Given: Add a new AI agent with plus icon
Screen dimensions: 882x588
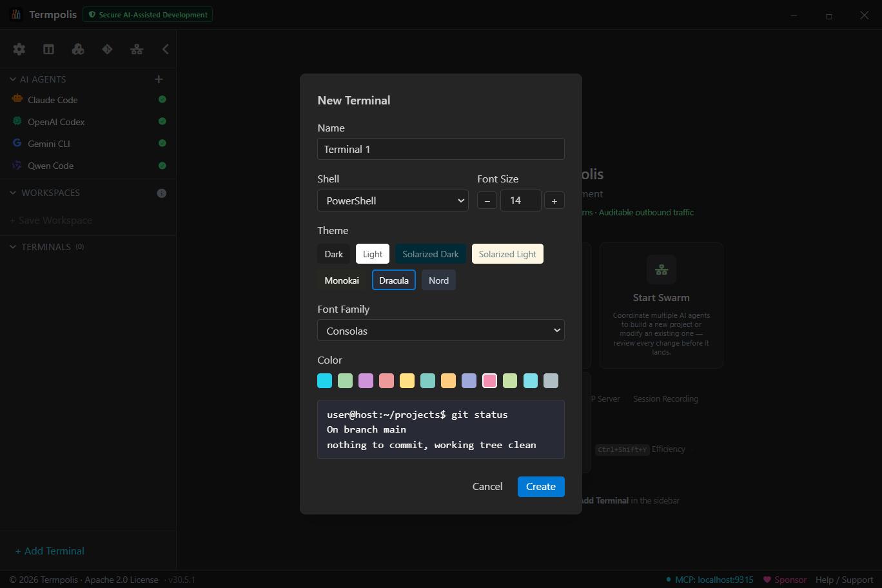Looking at the screenshot, I should [x=159, y=79].
